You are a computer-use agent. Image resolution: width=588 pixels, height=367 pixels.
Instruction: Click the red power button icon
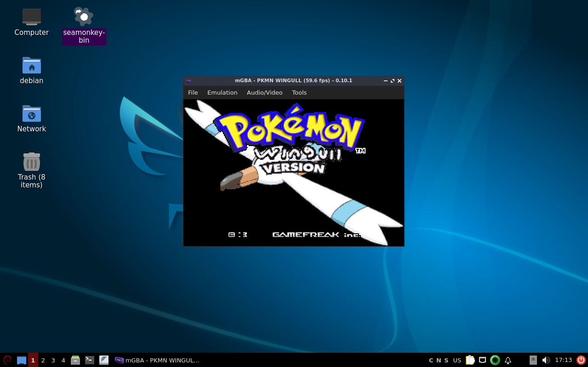click(581, 360)
